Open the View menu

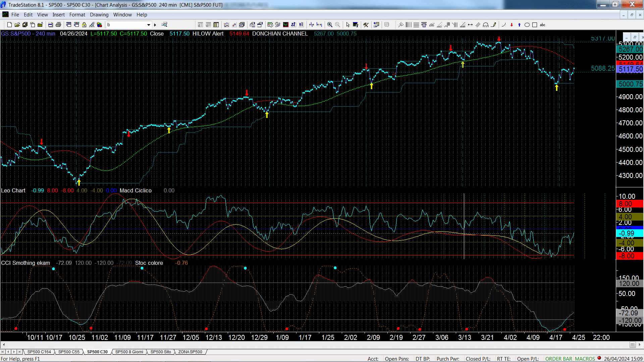pyautogui.click(x=43, y=15)
